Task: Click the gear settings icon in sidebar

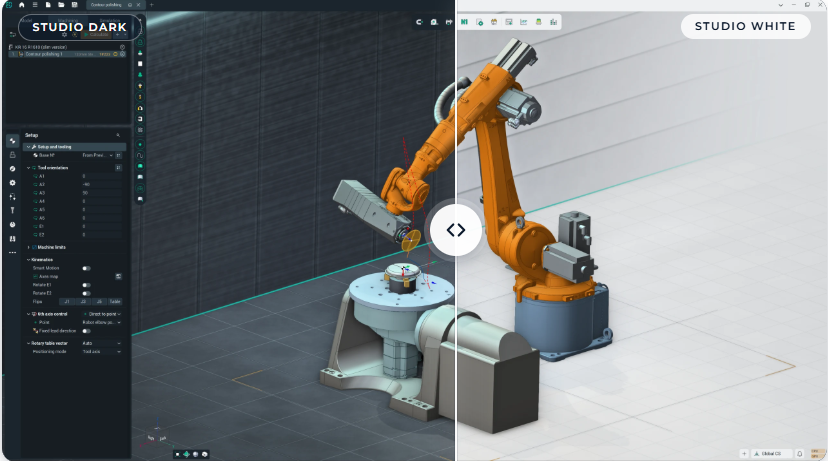Action: point(13,183)
